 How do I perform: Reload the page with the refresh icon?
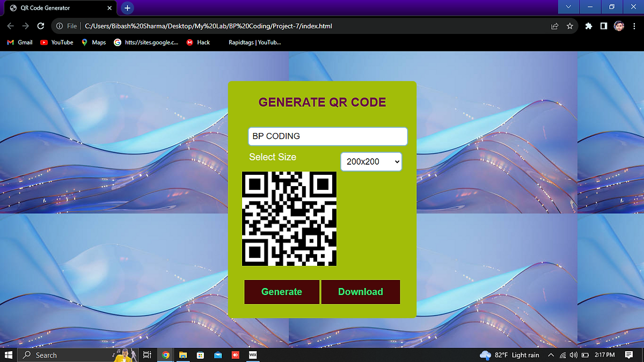tap(41, 26)
